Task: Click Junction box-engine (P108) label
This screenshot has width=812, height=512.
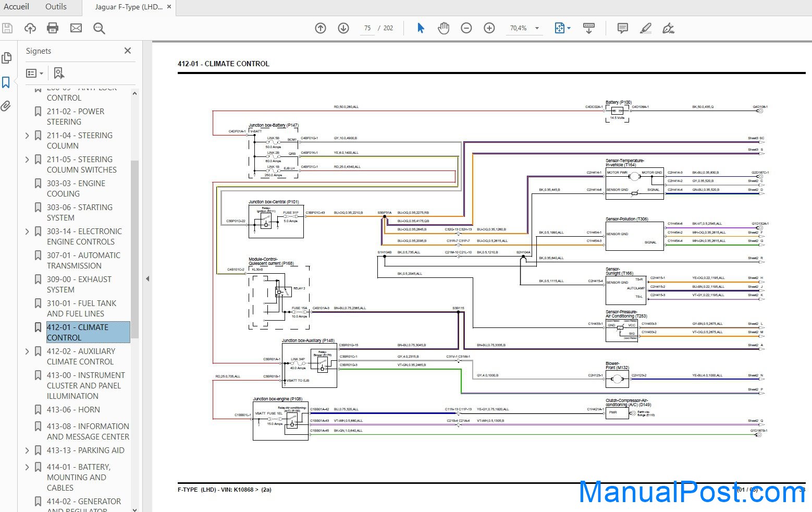Action: point(277,399)
